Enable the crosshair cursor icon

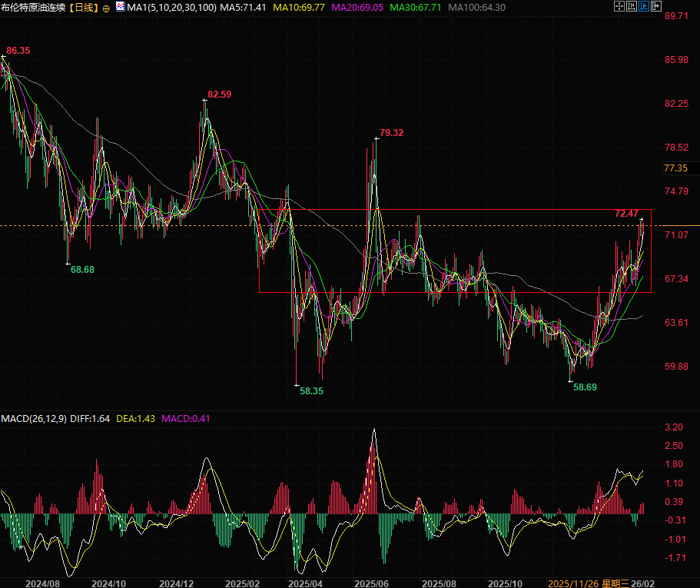[619, 7]
